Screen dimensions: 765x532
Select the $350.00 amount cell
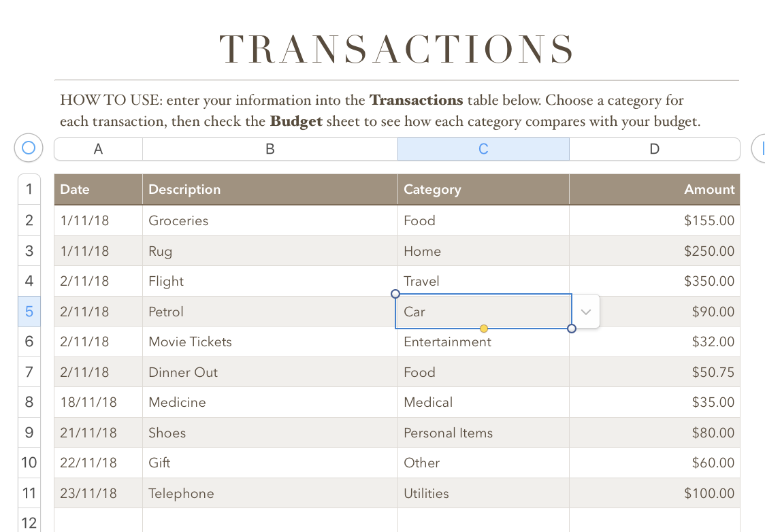click(709, 281)
